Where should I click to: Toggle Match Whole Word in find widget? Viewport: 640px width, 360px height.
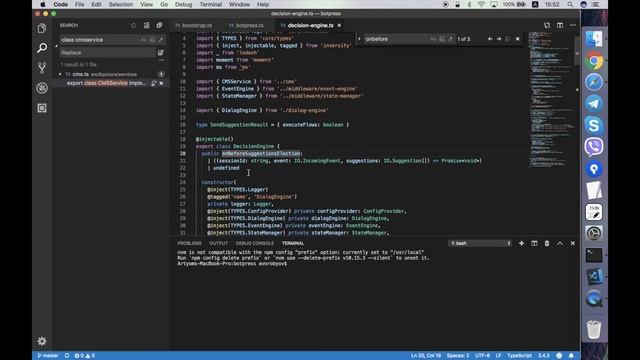click(442, 39)
